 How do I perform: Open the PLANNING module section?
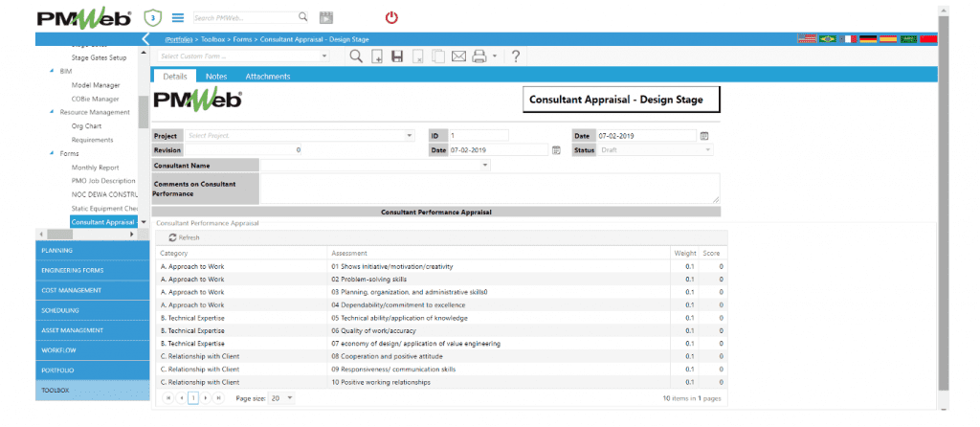coord(93,251)
